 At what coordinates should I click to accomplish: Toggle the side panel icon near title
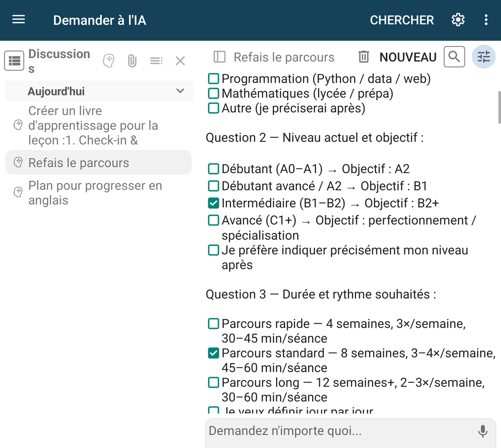pos(219,57)
